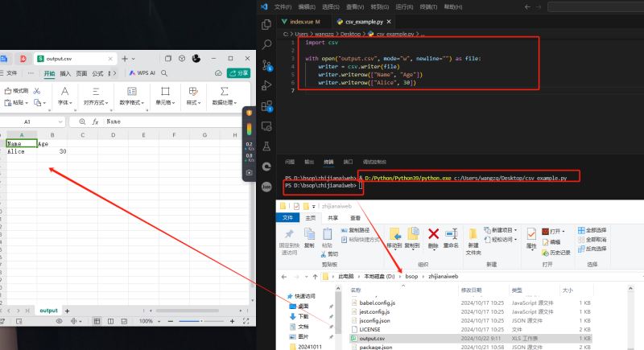Click the WPS user avatar icon

click(x=196, y=59)
